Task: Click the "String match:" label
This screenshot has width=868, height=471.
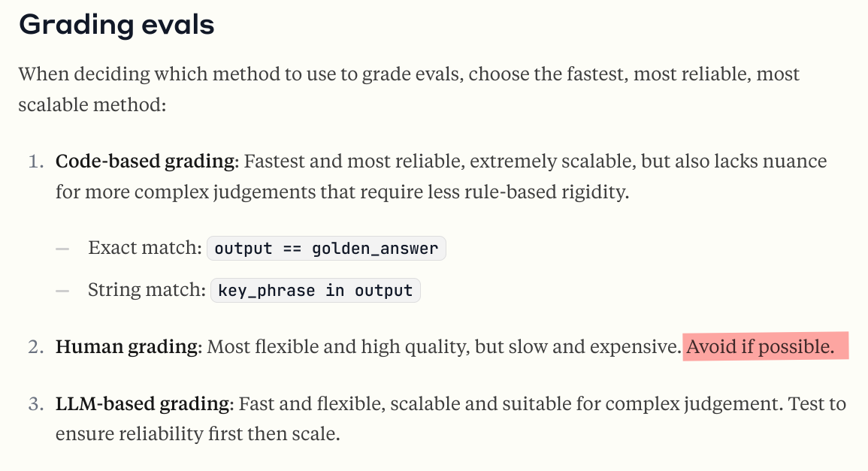Action: (147, 291)
